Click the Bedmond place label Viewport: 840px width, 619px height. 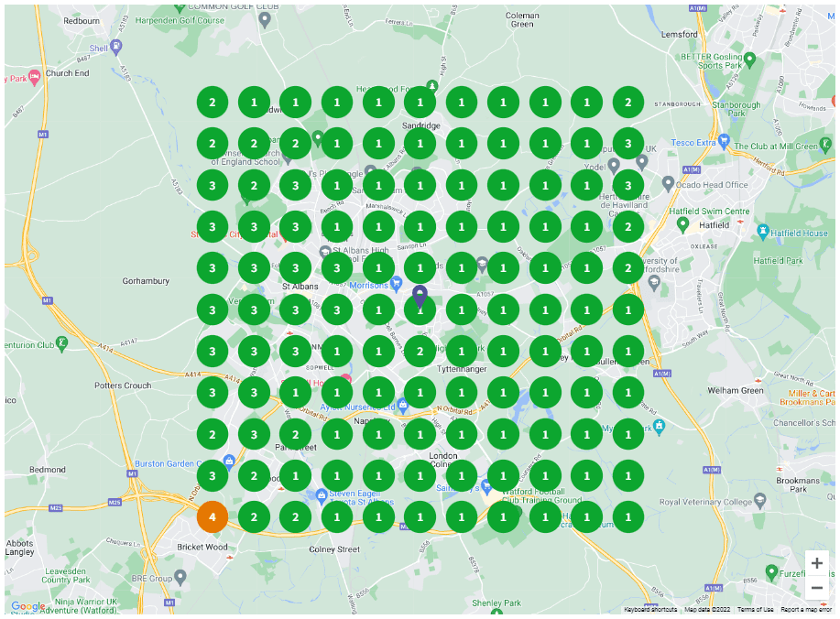[48, 469]
